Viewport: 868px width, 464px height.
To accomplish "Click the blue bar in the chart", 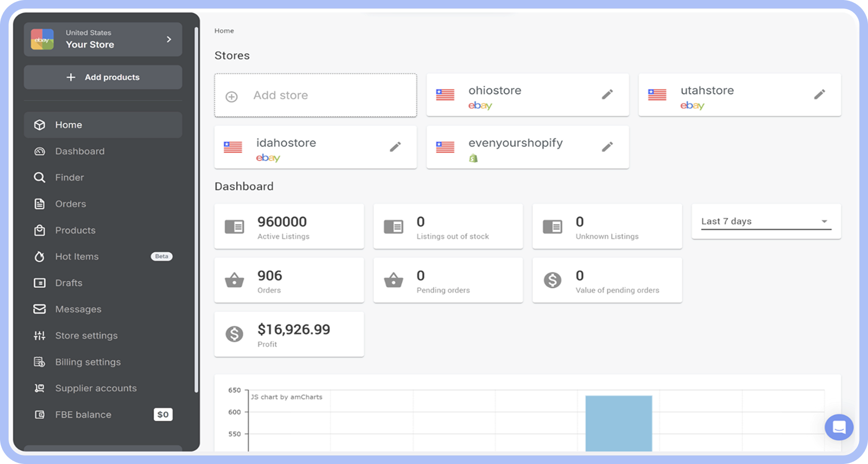I will point(619,424).
